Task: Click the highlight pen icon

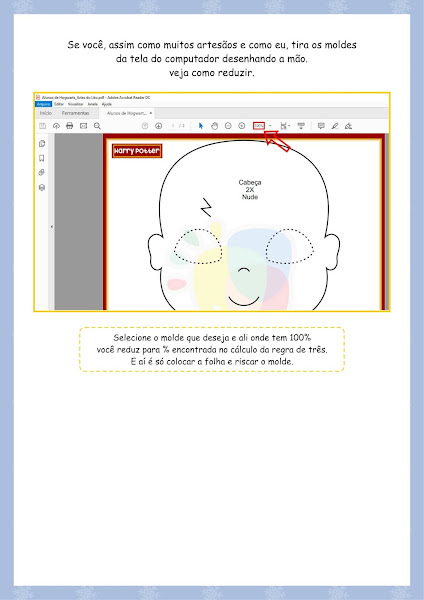Action: click(x=335, y=126)
